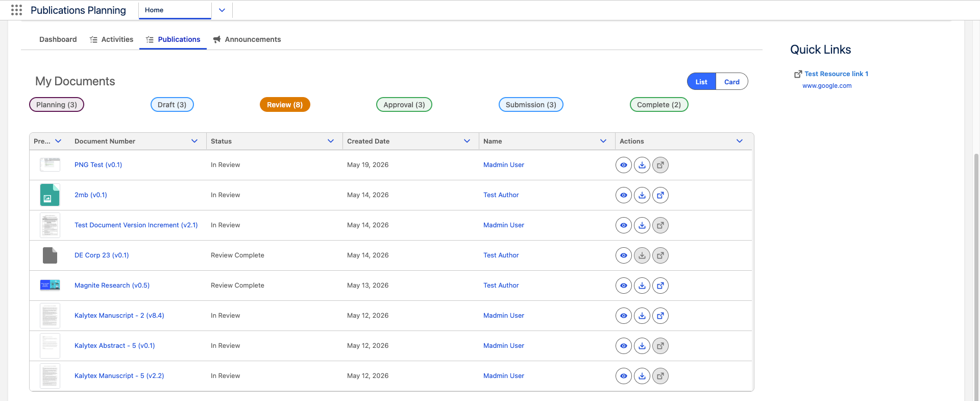Click the www.google.com text under Quick Links
This screenshot has height=401, width=980.
(827, 86)
